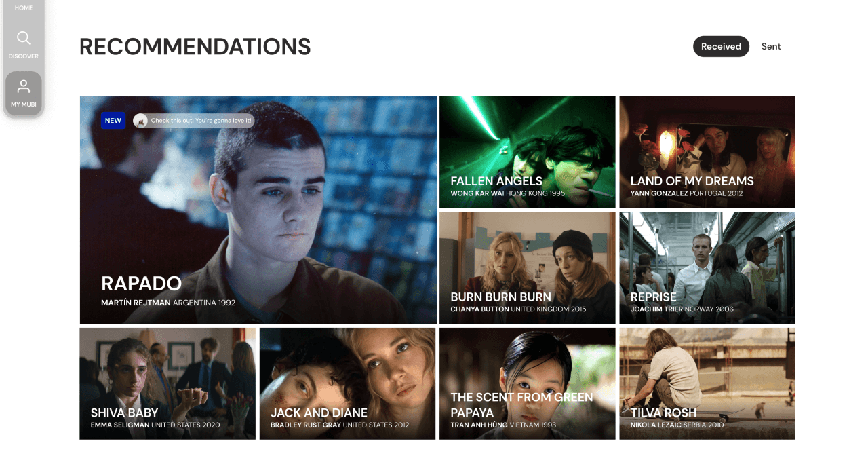Screen dimensions: 868x475
Task: Open the Tilva Rosh film card
Action: pyautogui.click(x=707, y=383)
